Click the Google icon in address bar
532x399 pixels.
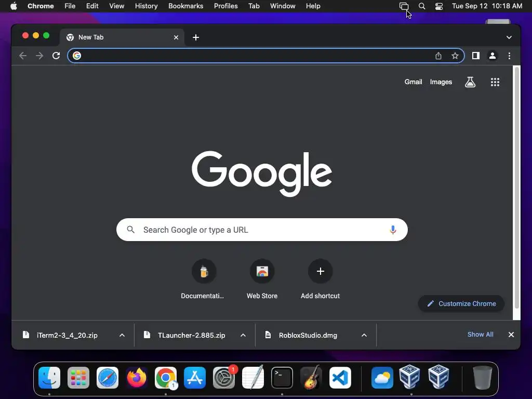[77, 56]
